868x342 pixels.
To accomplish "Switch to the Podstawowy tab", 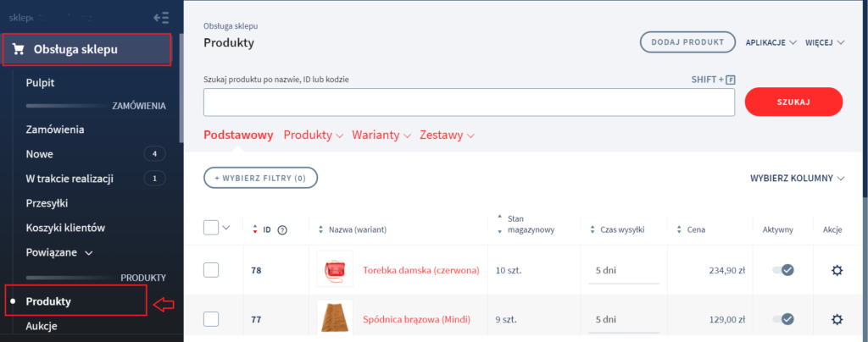I will (238, 135).
